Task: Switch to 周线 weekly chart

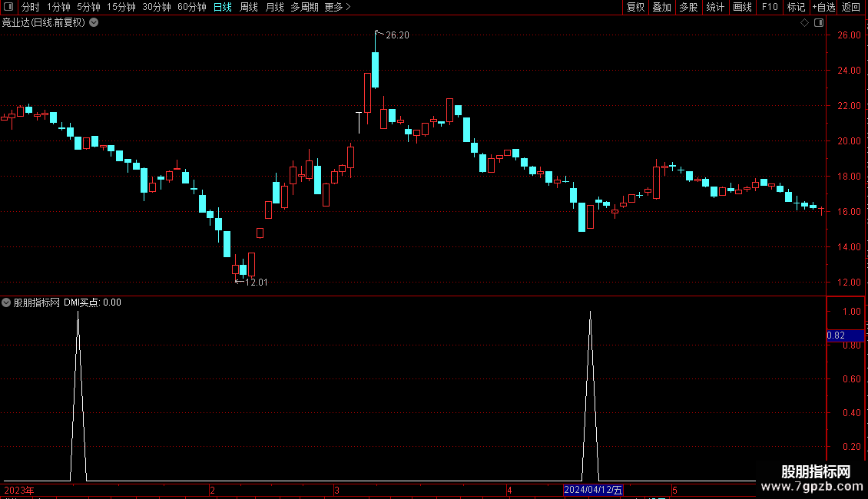Action: pyautogui.click(x=249, y=7)
